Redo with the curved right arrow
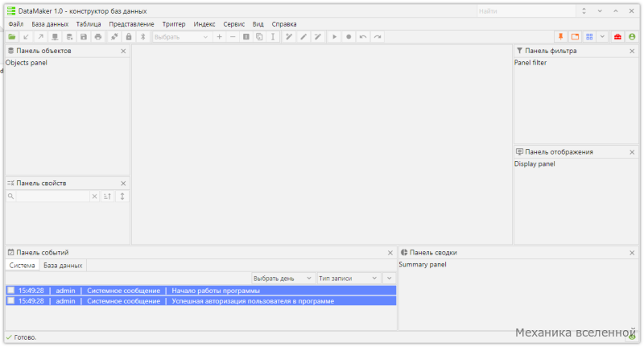Screen dimensions: 644x347 (378, 37)
